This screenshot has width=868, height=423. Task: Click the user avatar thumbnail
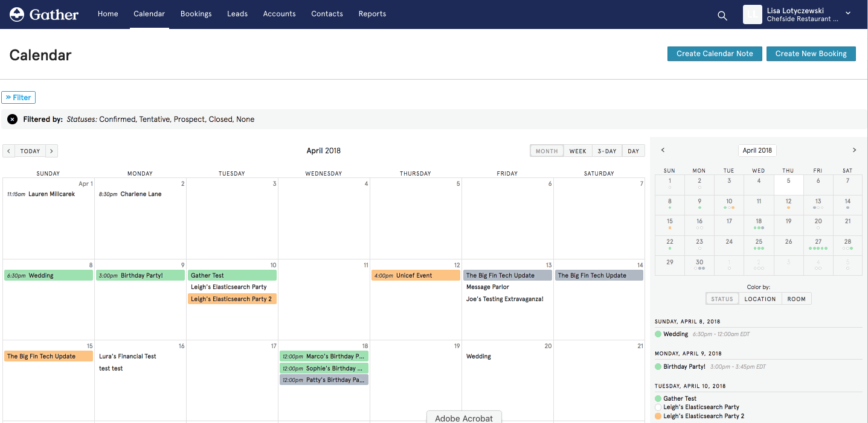(x=752, y=14)
